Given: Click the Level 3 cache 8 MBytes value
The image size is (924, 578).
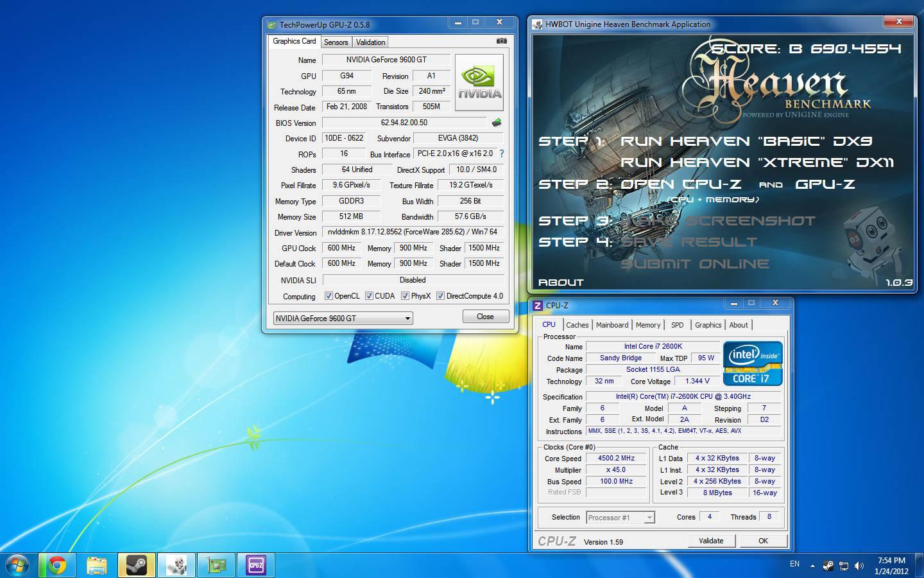Looking at the screenshot, I should (x=717, y=493).
